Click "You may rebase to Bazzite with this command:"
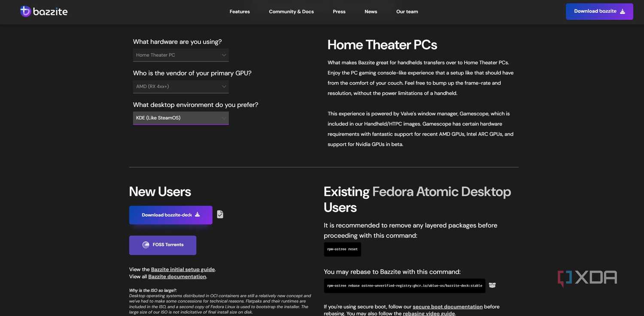 click(392, 272)
